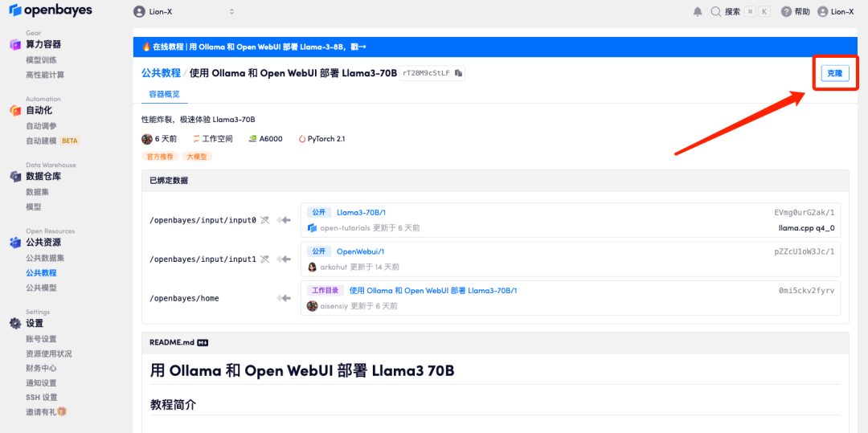Click the openbayes logo
868x433 pixels.
click(x=51, y=10)
